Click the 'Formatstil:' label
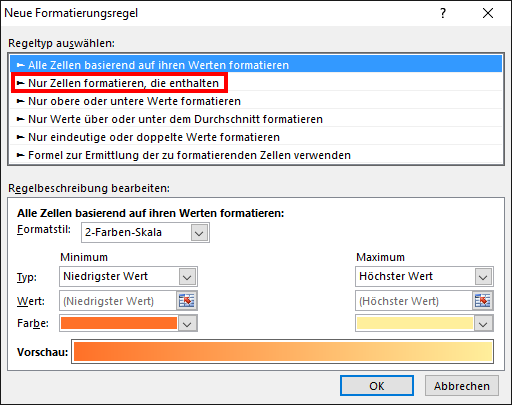The width and height of the screenshot is (512, 405). [44, 229]
